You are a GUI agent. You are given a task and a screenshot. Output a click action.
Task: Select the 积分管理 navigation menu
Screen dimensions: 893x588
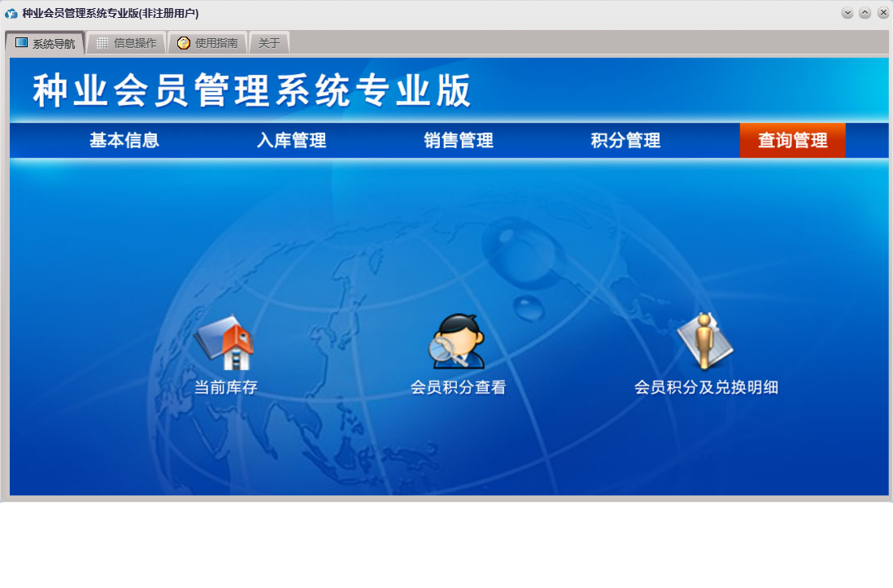(625, 140)
